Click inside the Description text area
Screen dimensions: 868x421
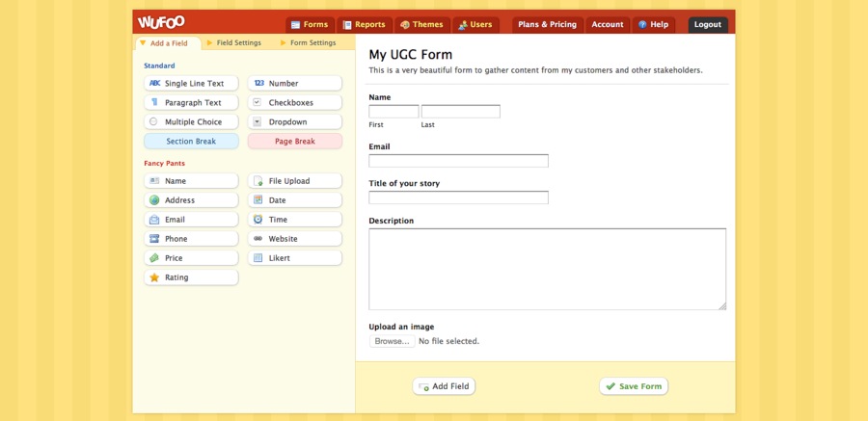(x=548, y=269)
